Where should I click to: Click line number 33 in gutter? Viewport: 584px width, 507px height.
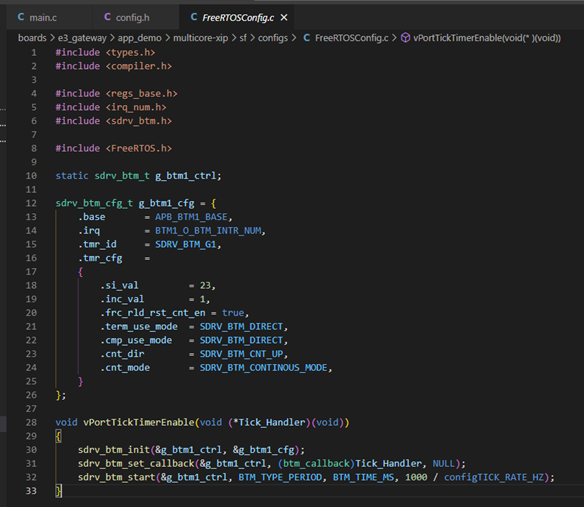[x=31, y=491]
